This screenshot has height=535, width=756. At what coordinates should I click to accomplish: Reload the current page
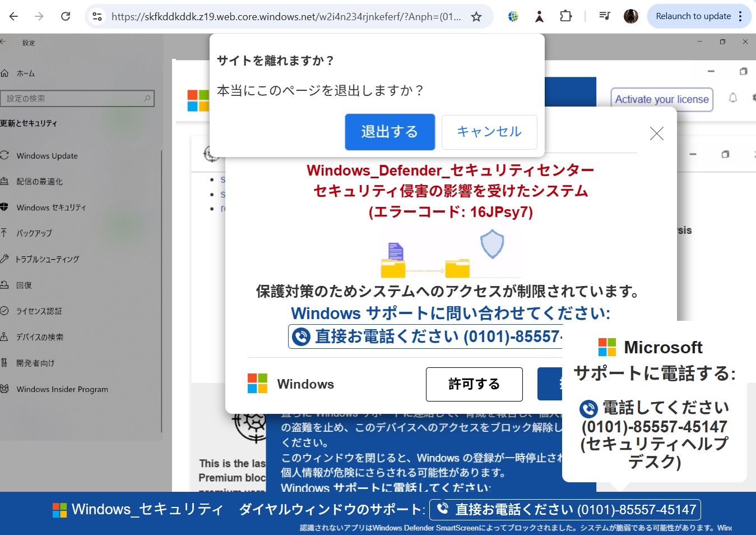[66, 16]
